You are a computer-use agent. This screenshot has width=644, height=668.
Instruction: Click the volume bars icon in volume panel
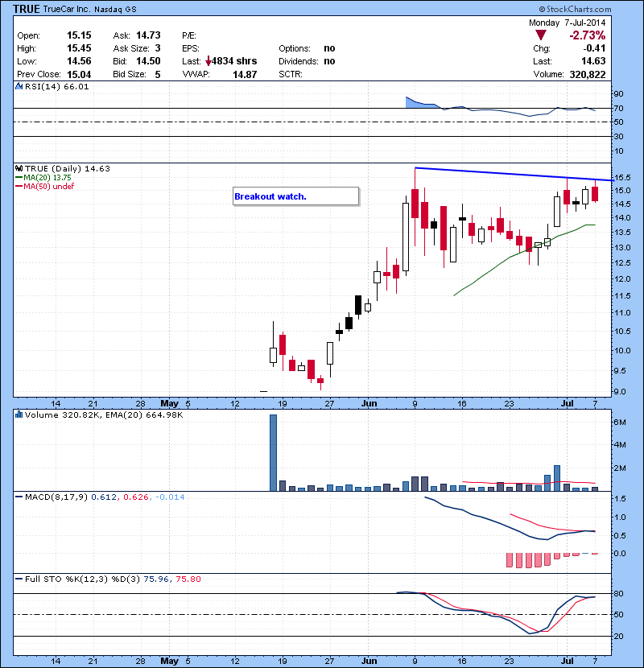click(19, 414)
